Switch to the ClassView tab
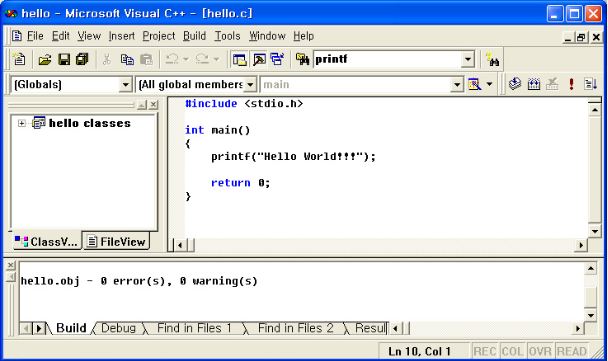The image size is (608, 361). tap(47, 242)
